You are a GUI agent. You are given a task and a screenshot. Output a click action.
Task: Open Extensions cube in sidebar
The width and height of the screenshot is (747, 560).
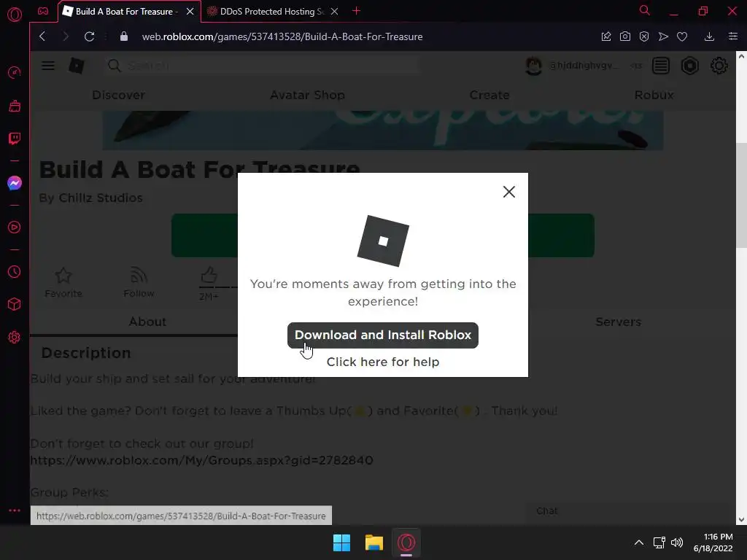[15, 304]
